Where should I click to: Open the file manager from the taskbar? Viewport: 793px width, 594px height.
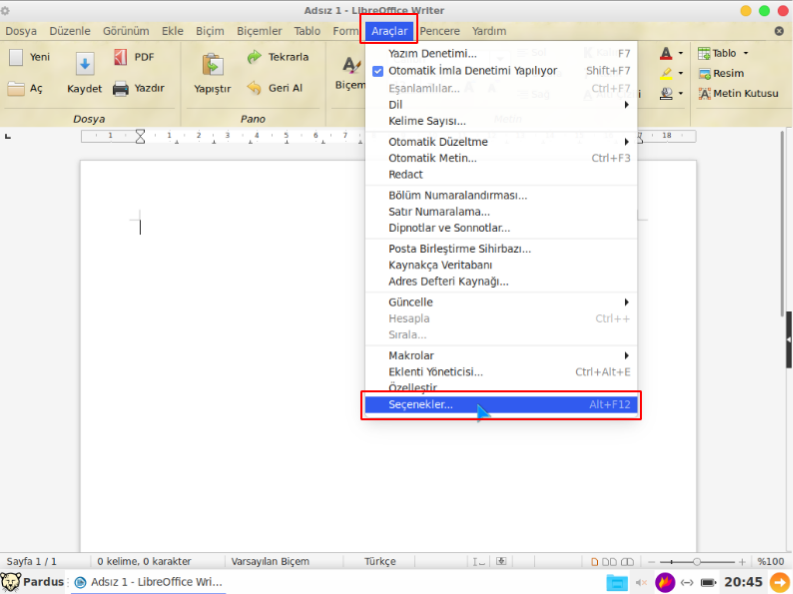(x=617, y=582)
